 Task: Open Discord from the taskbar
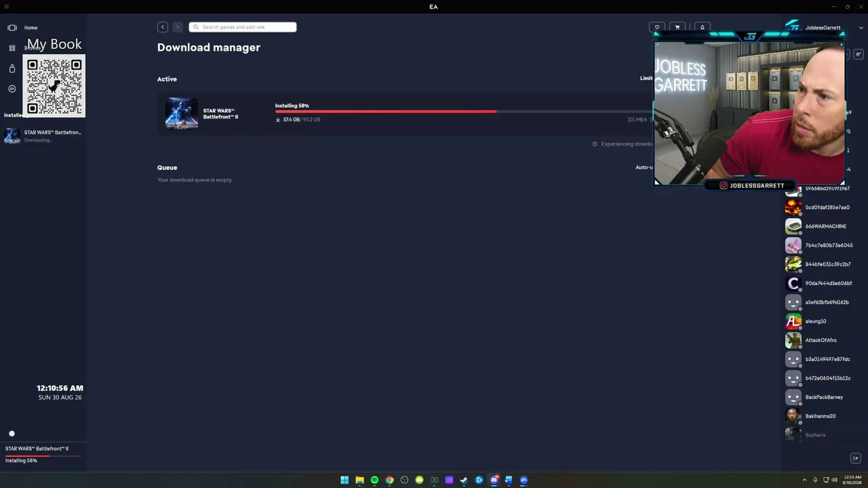click(494, 480)
